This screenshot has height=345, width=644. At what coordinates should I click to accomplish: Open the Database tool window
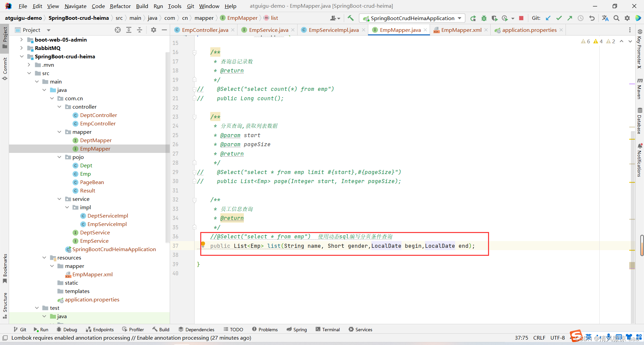pyautogui.click(x=640, y=121)
